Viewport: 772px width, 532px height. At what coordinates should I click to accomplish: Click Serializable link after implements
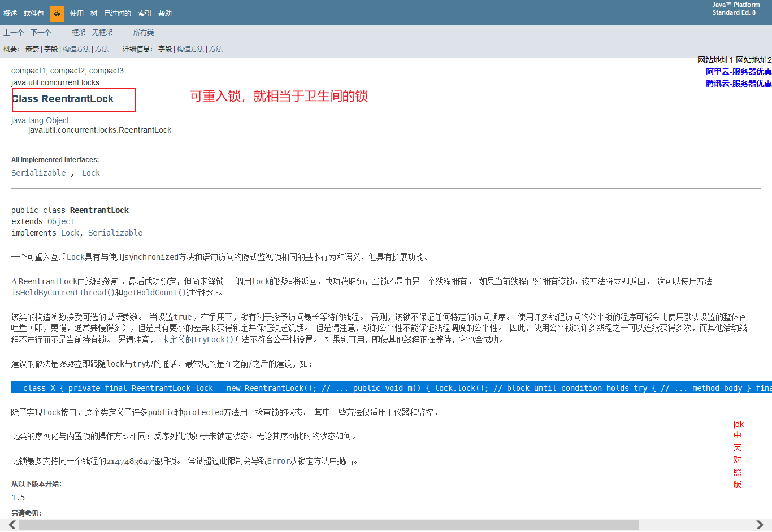pyautogui.click(x=115, y=233)
